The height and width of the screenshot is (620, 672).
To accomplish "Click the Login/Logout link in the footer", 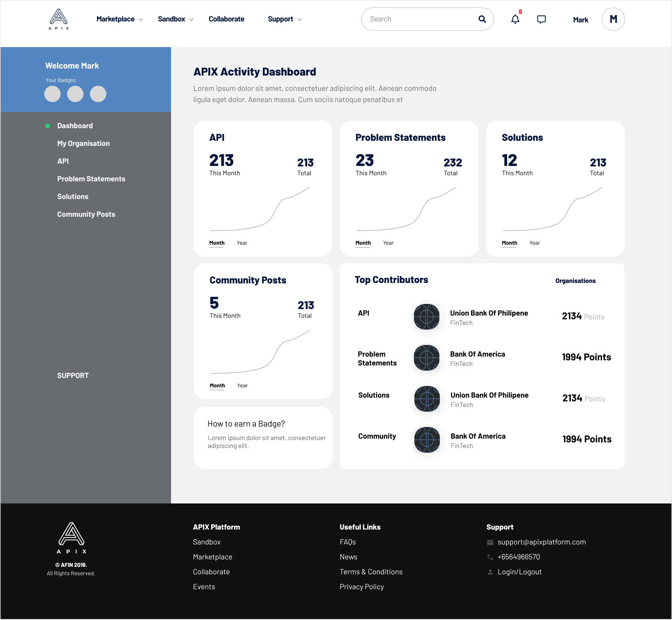I will coord(520,572).
